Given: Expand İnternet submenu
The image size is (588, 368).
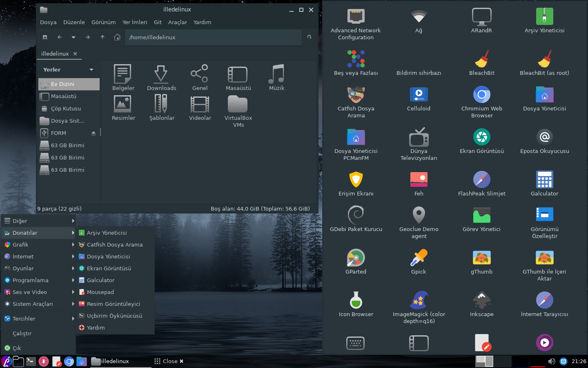Looking at the screenshot, I should tap(39, 256).
